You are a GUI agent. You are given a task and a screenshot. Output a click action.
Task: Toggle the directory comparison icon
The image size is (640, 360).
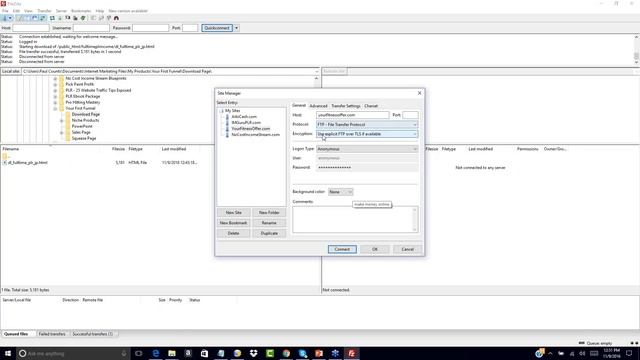point(101,18)
